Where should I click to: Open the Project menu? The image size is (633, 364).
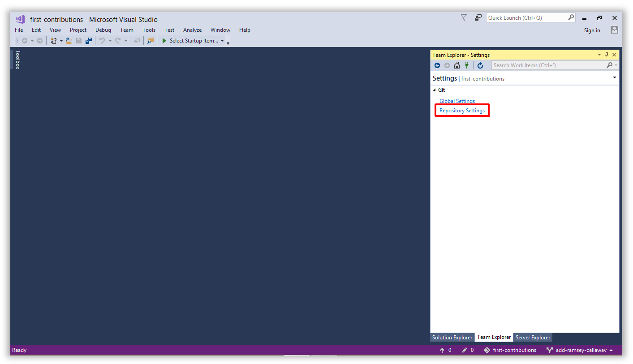(x=78, y=30)
